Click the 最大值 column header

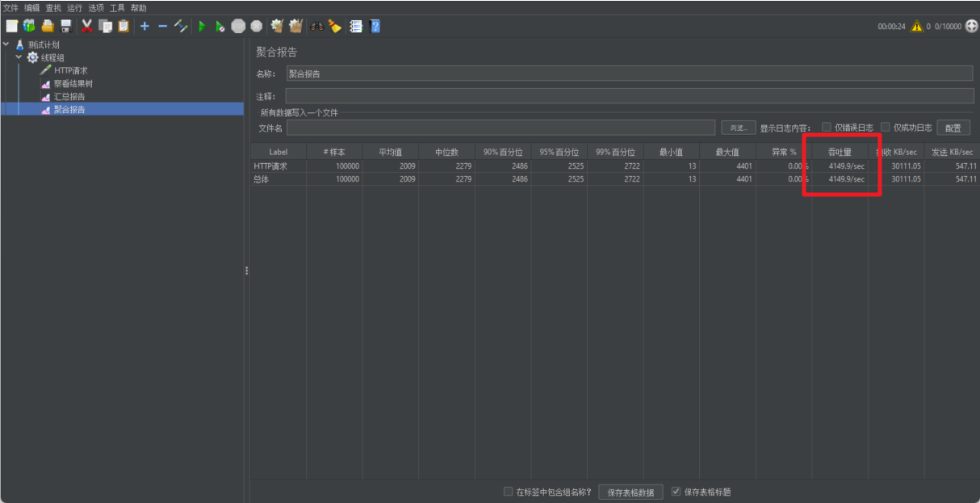727,152
